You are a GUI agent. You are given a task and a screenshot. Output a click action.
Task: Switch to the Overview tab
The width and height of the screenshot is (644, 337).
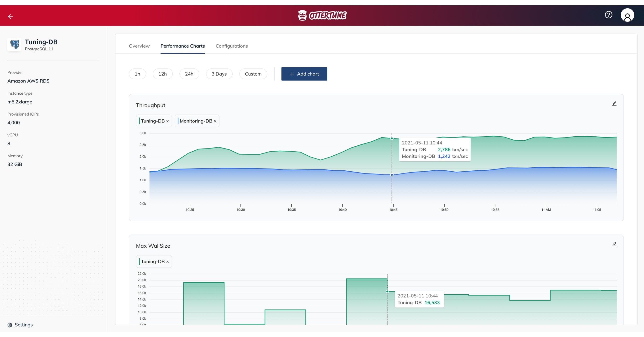pyautogui.click(x=139, y=46)
